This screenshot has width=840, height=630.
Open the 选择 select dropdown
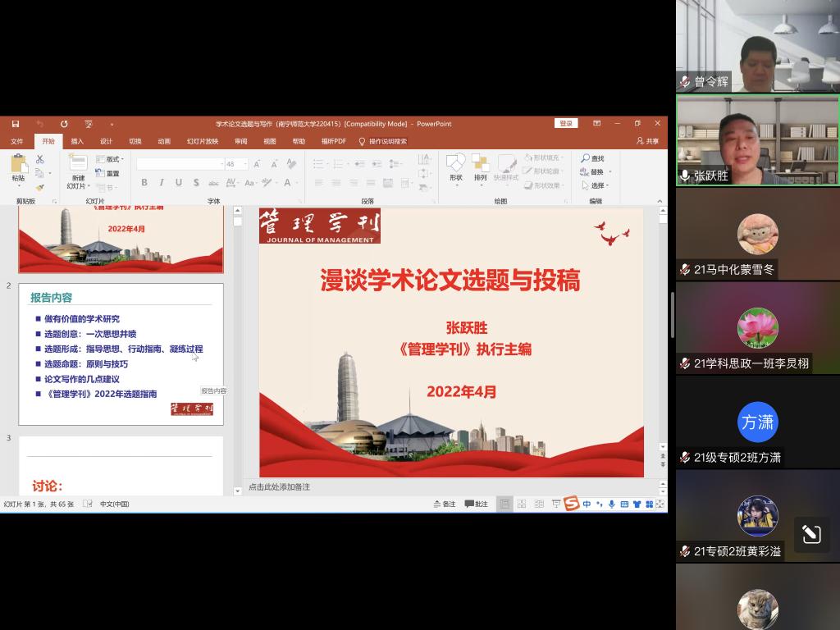[595, 185]
